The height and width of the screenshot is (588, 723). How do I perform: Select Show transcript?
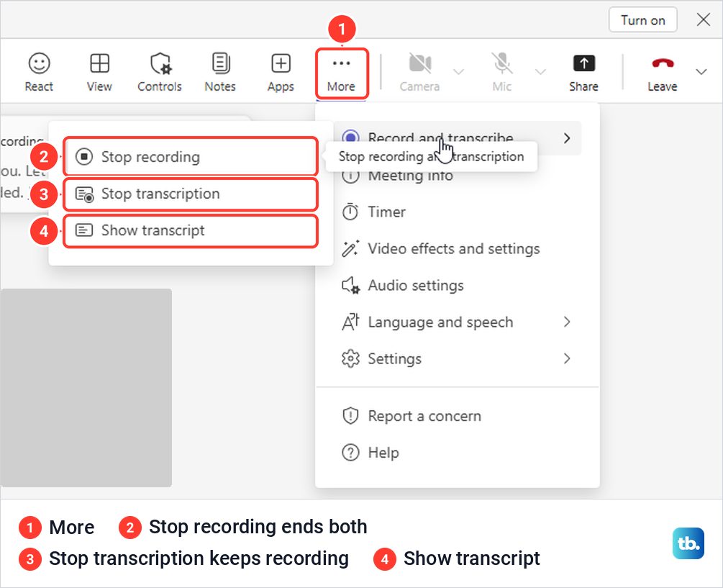[x=191, y=230]
